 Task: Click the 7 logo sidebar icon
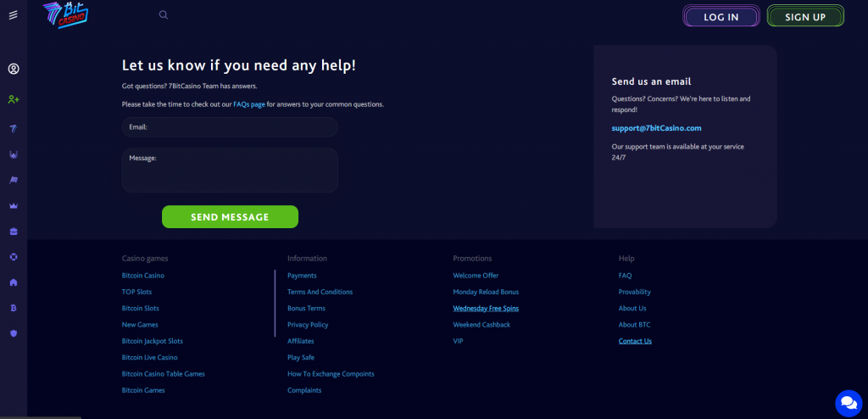click(x=14, y=129)
